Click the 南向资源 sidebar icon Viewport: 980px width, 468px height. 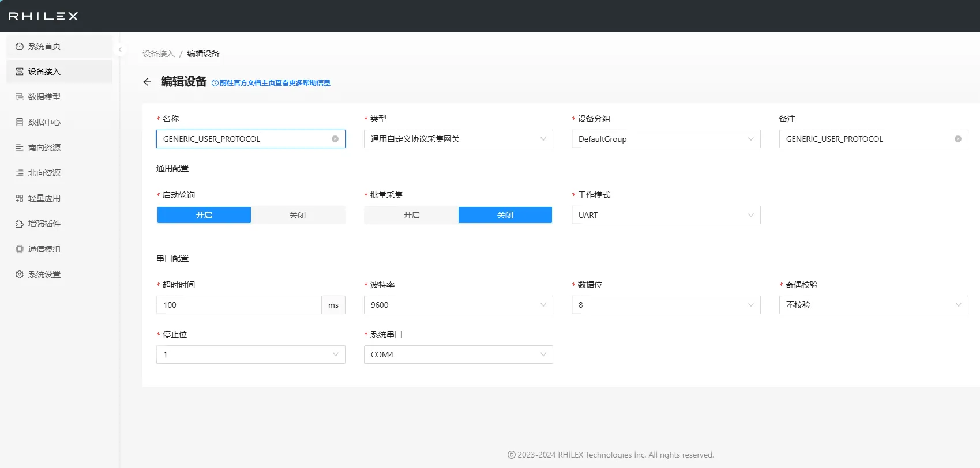coord(20,148)
